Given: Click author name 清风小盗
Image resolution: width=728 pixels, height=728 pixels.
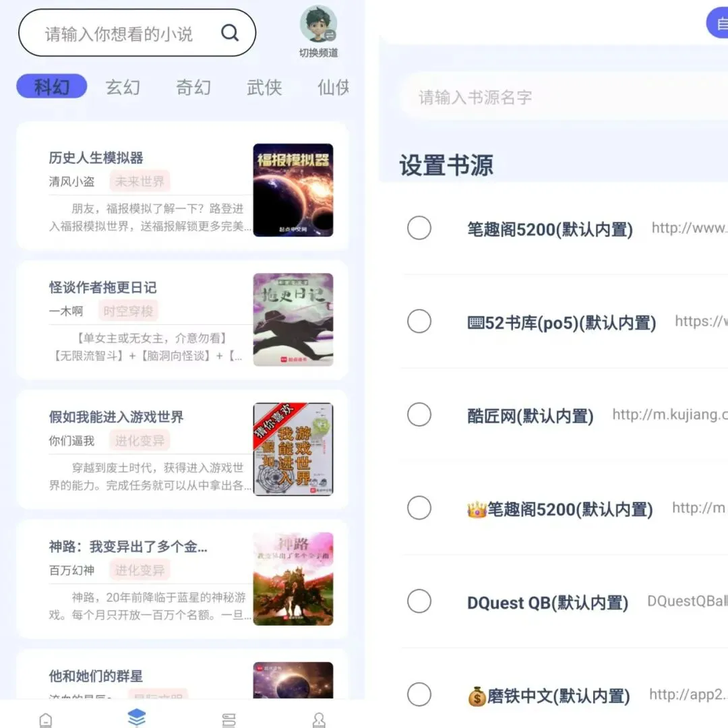Looking at the screenshot, I should [x=71, y=181].
